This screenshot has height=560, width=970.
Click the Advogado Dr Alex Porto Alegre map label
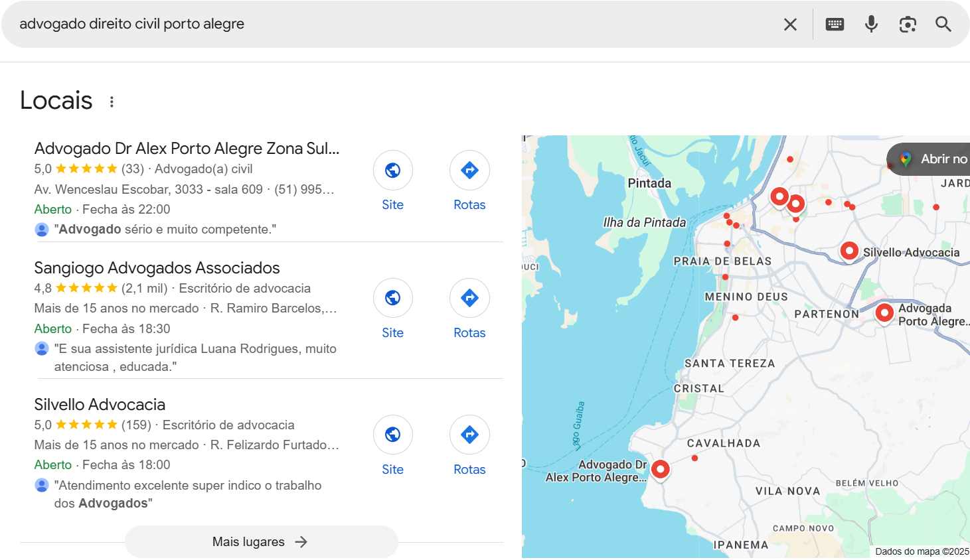pos(596,471)
